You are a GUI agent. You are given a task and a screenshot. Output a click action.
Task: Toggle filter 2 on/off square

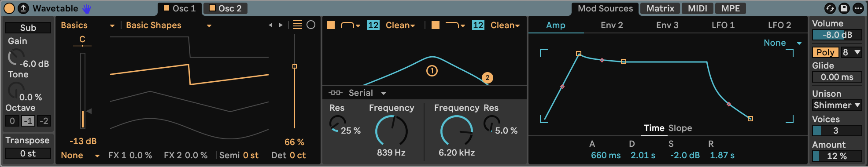(x=436, y=25)
